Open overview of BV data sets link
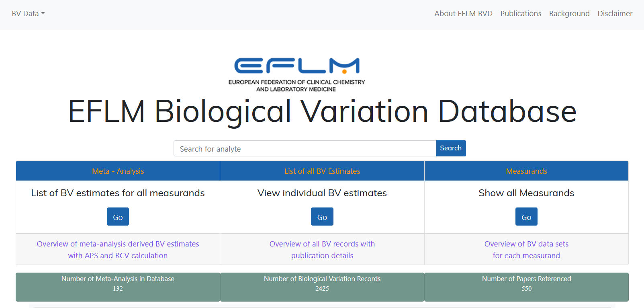The height and width of the screenshot is (308, 644). point(526,250)
